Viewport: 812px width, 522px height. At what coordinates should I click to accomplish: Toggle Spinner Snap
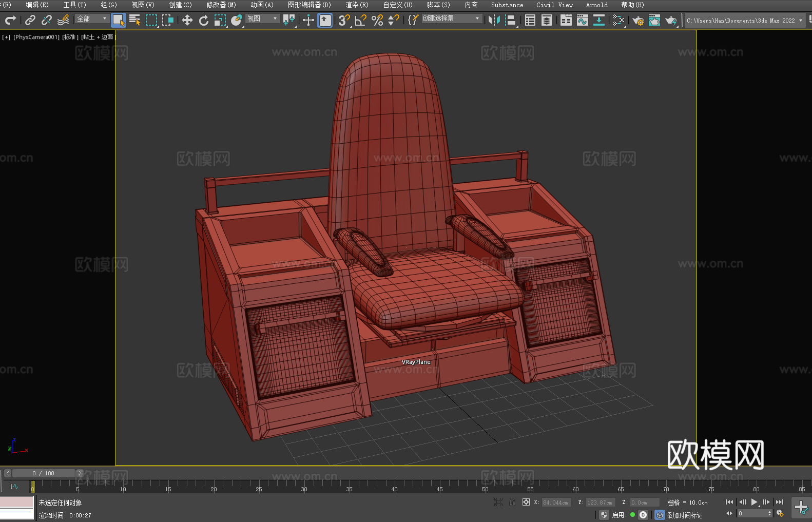[x=394, y=20]
